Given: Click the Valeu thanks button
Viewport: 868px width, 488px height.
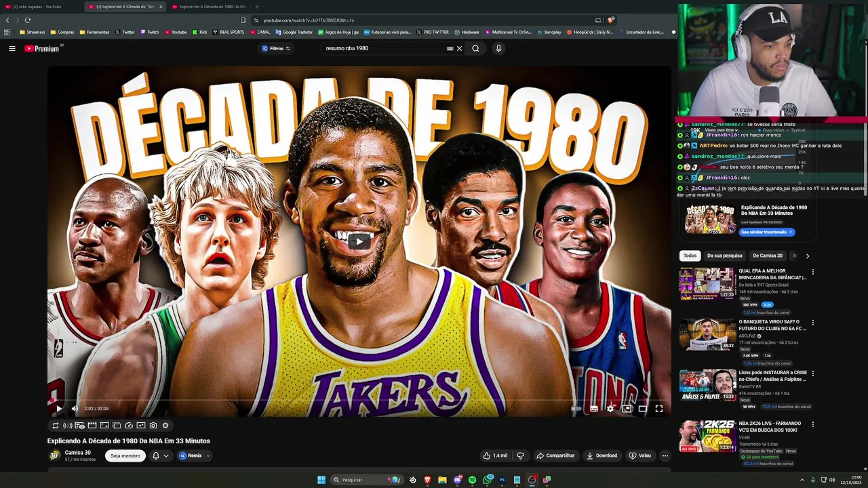Looking at the screenshot, I should point(640,455).
